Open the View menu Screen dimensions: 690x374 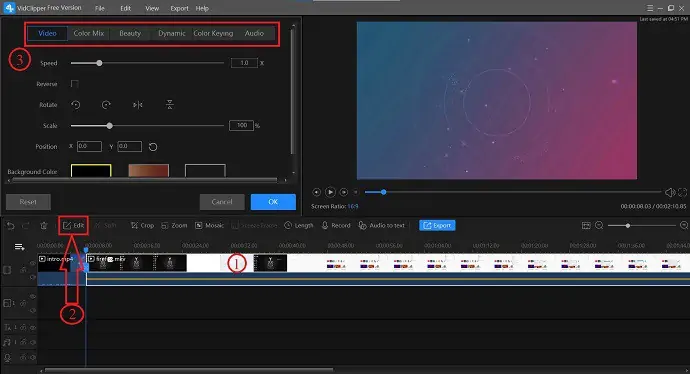pyautogui.click(x=152, y=8)
